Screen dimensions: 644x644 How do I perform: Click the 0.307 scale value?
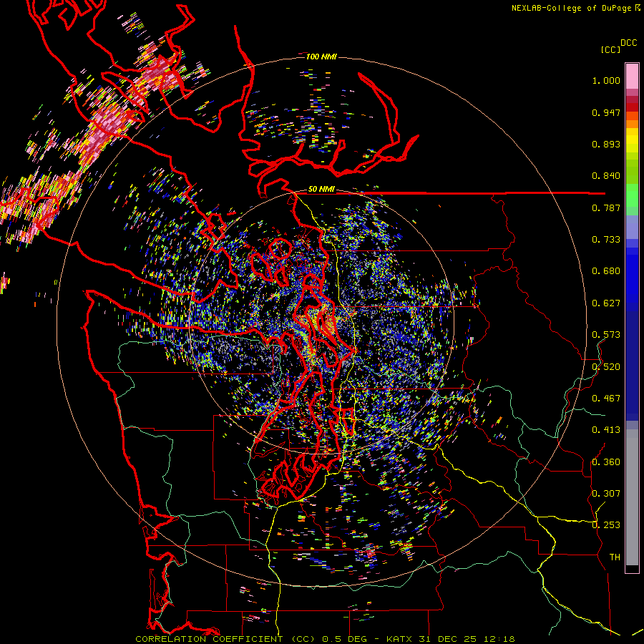[606, 494]
